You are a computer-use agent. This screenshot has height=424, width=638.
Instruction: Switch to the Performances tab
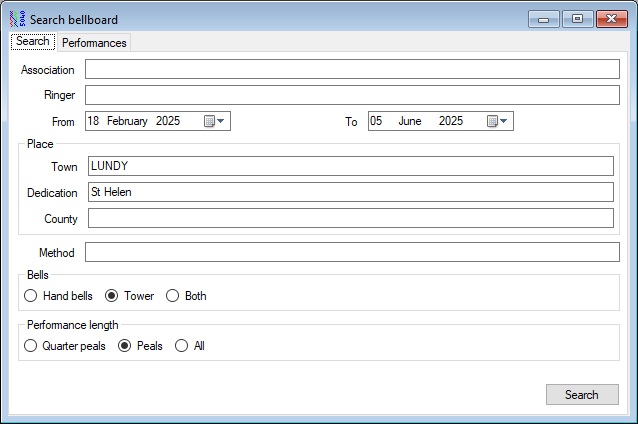[x=94, y=43]
